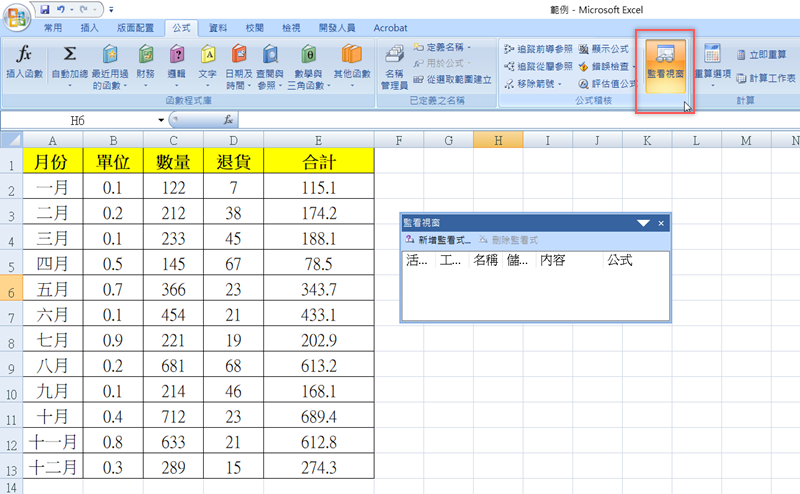Image resolution: width=800 pixels, height=494 pixels.
Task: Expand the Name Box dropdown arrow
Action: tap(162, 120)
